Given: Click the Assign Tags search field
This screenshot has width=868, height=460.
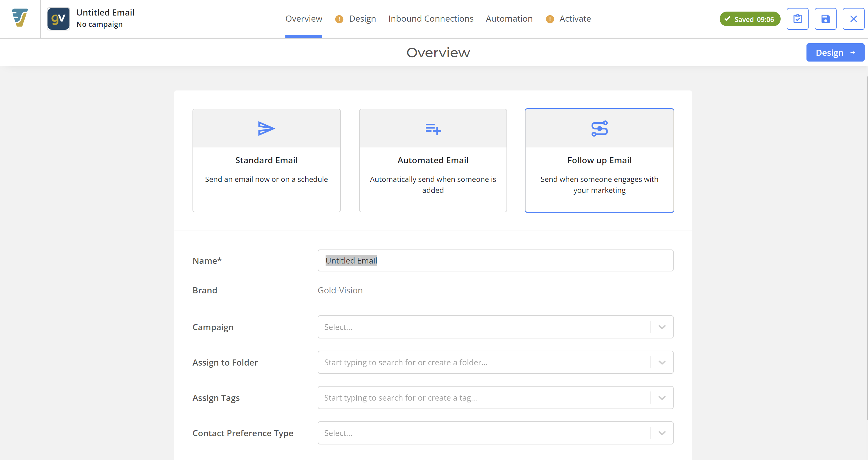Looking at the screenshot, I should (495, 398).
